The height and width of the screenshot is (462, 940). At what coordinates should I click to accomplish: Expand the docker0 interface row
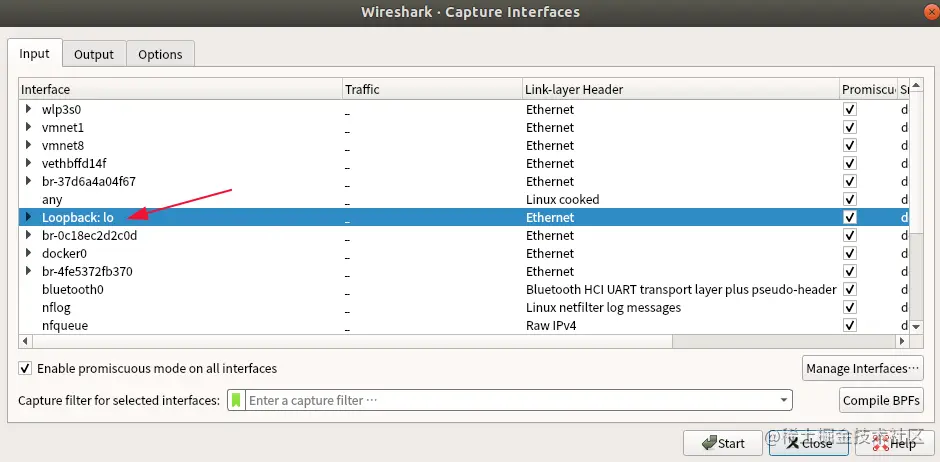pos(28,253)
